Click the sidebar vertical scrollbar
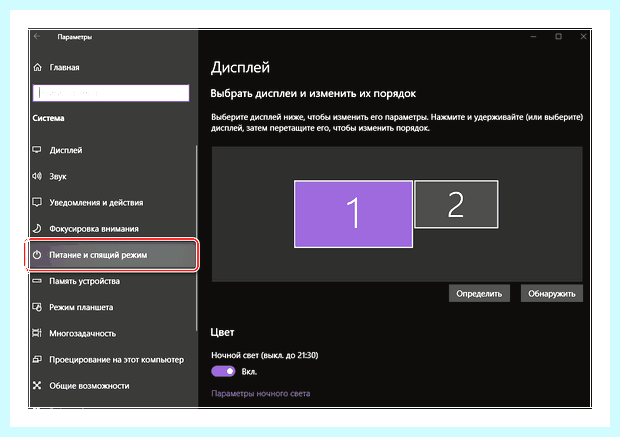The width and height of the screenshot is (620, 437). [x=197, y=238]
